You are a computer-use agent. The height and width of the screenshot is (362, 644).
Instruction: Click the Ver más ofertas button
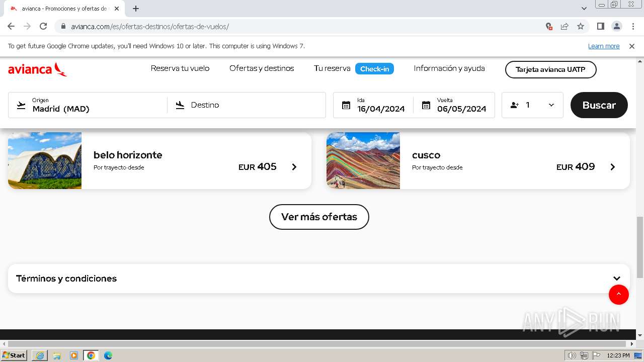(319, 217)
